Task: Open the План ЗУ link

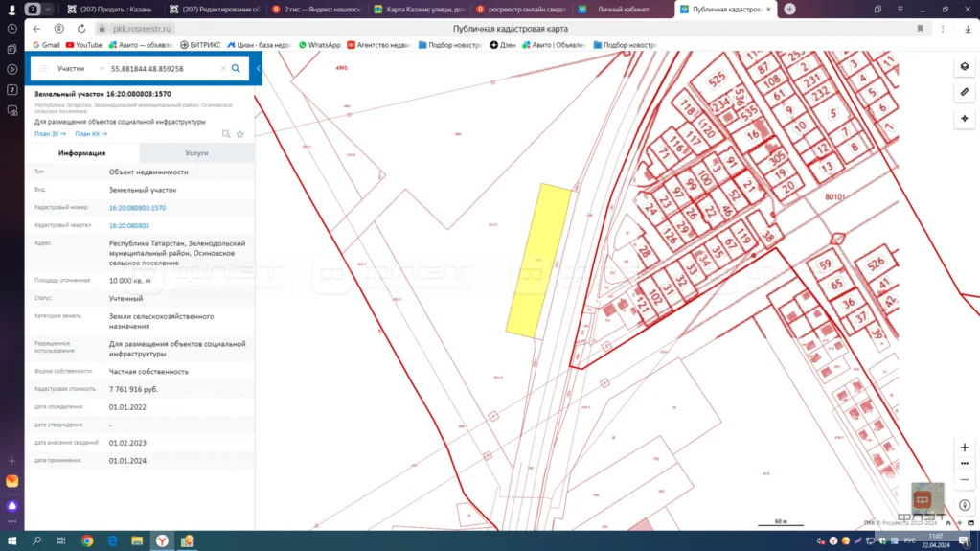Action: [x=50, y=134]
